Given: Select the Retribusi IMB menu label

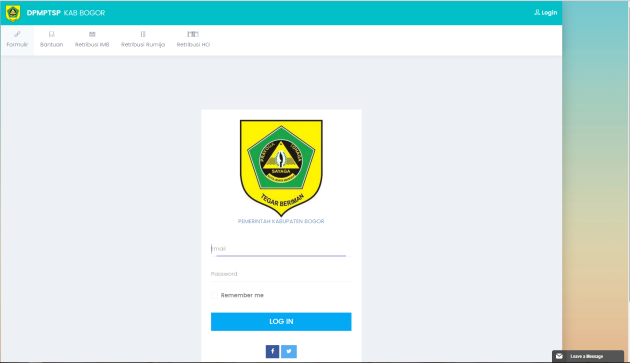Looking at the screenshot, I should (92, 45).
